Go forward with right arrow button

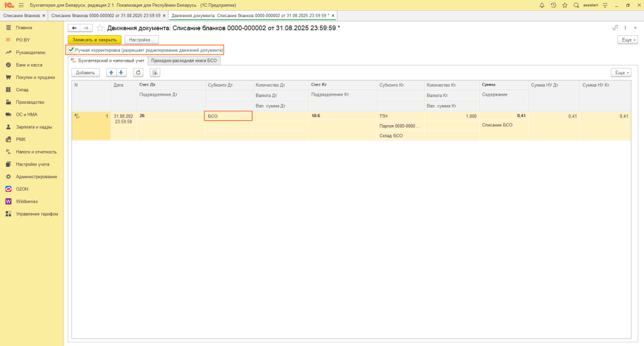pyautogui.click(x=86, y=28)
